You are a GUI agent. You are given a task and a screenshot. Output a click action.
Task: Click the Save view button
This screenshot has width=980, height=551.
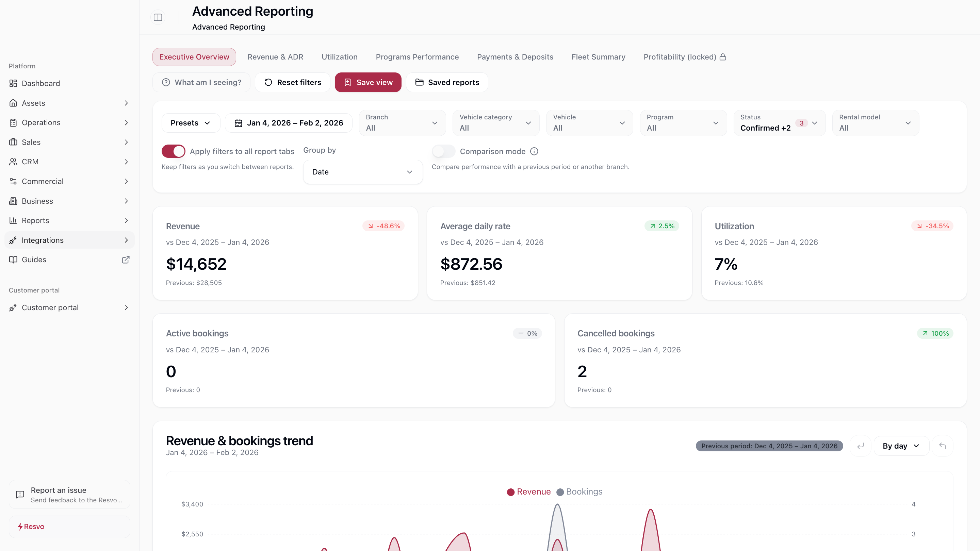[367, 82]
